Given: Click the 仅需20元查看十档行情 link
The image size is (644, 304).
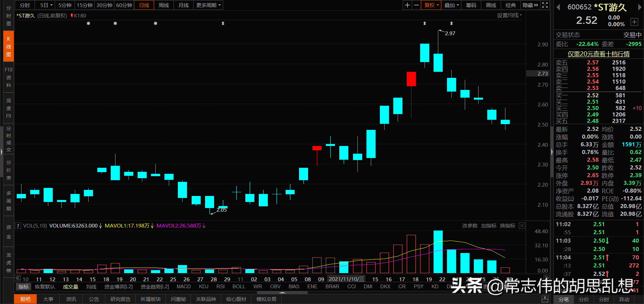Looking at the screenshot, I should pyautogui.click(x=598, y=54).
